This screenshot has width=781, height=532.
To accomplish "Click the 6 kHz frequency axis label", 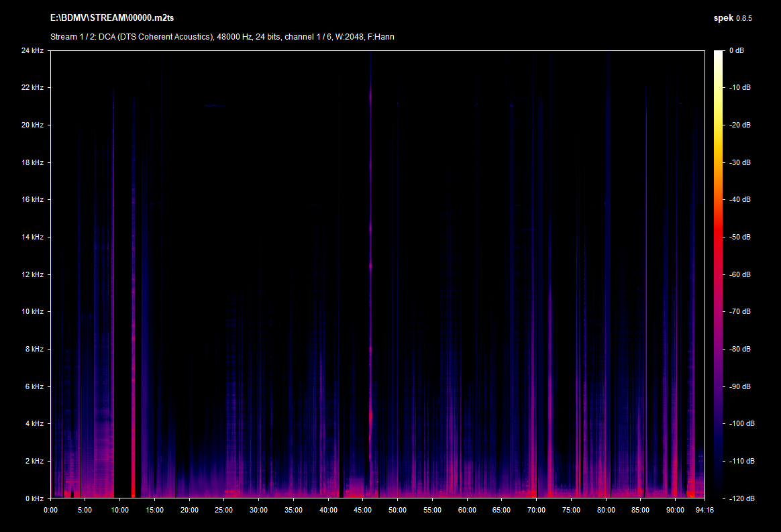I will click(x=34, y=386).
